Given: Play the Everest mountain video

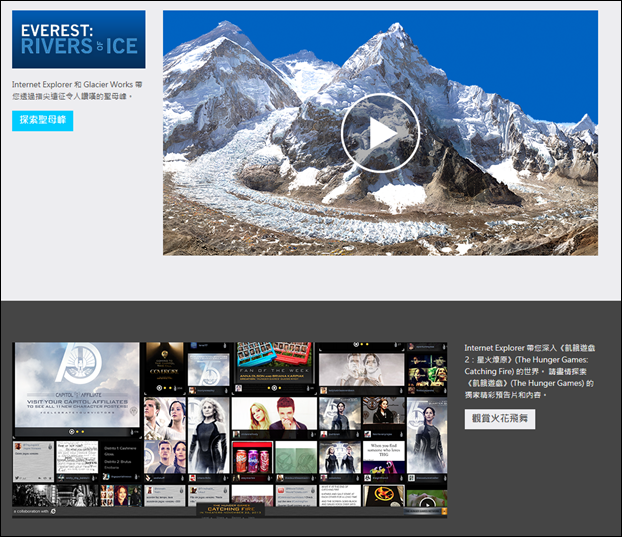Looking at the screenshot, I should pyautogui.click(x=380, y=133).
